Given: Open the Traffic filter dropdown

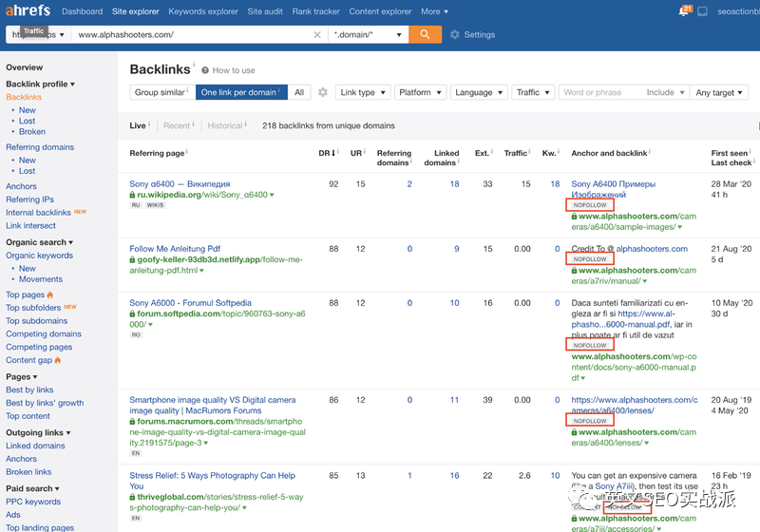Looking at the screenshot, I should tap(533, 92).
